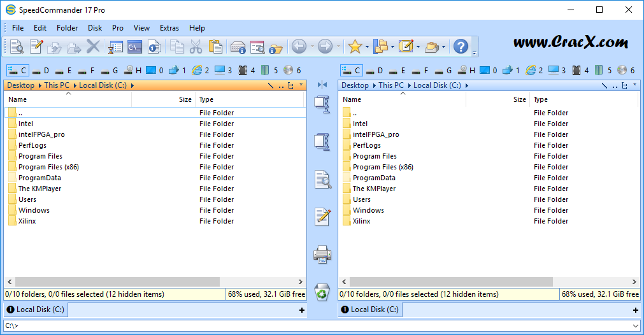Select optical disc shortcut 6 in left panel
Viewport: 644px width, 335px height.
[292, 71]
